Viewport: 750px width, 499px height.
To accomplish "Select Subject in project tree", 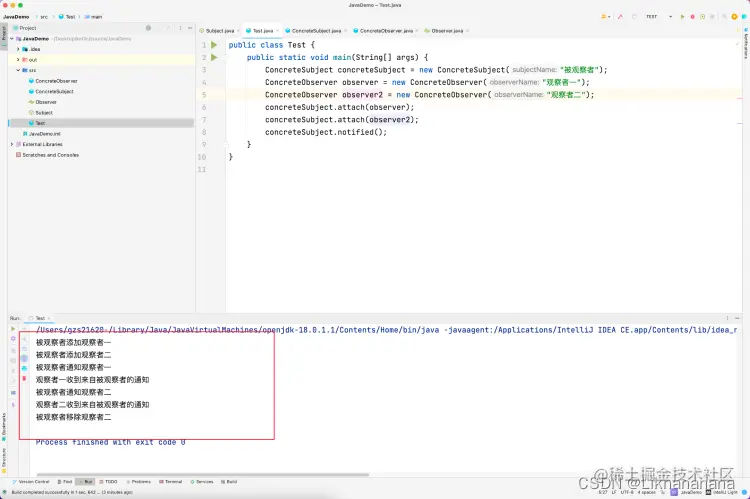I will click(x=44, y=112).
